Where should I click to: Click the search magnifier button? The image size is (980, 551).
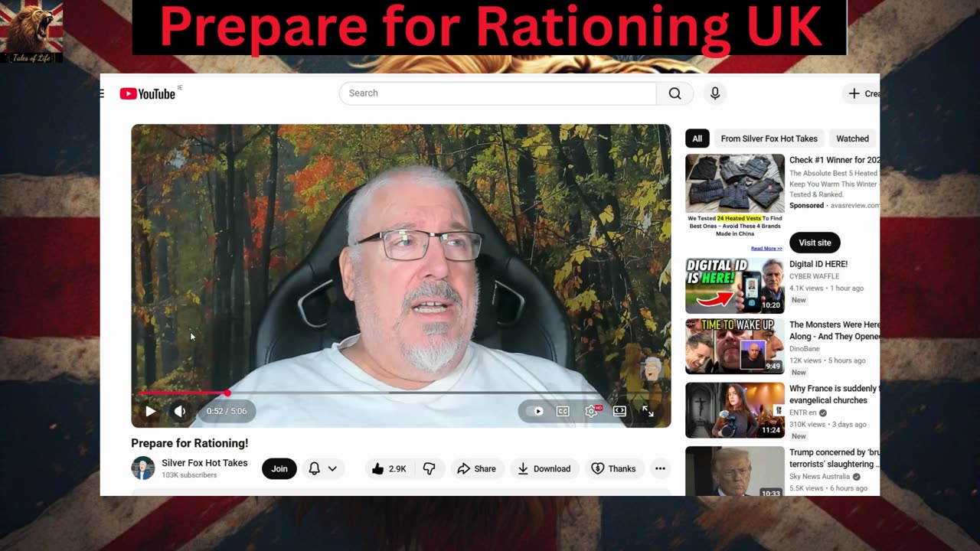click(675, 93)
